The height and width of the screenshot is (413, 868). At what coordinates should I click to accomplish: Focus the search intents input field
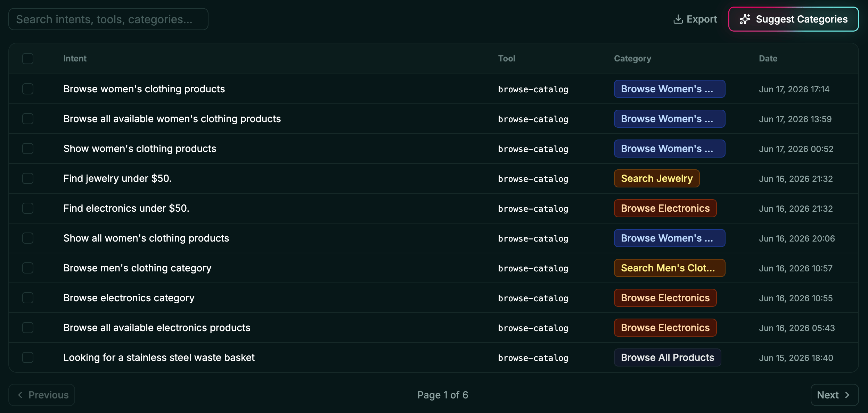point(108,19)
